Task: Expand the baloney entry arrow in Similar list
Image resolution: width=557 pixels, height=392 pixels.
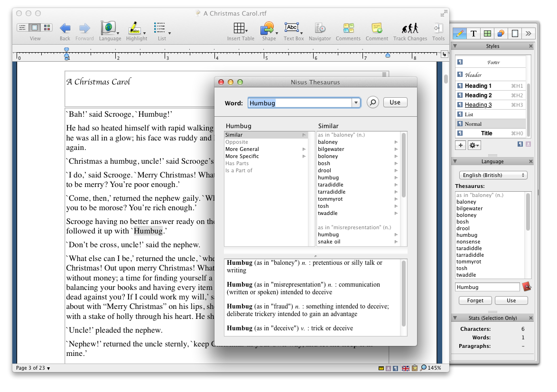Action: [396, 142]
